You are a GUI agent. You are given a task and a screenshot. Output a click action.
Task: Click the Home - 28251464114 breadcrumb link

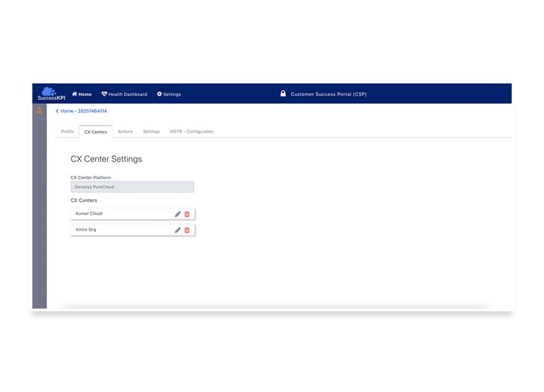[x=84, y=111]
